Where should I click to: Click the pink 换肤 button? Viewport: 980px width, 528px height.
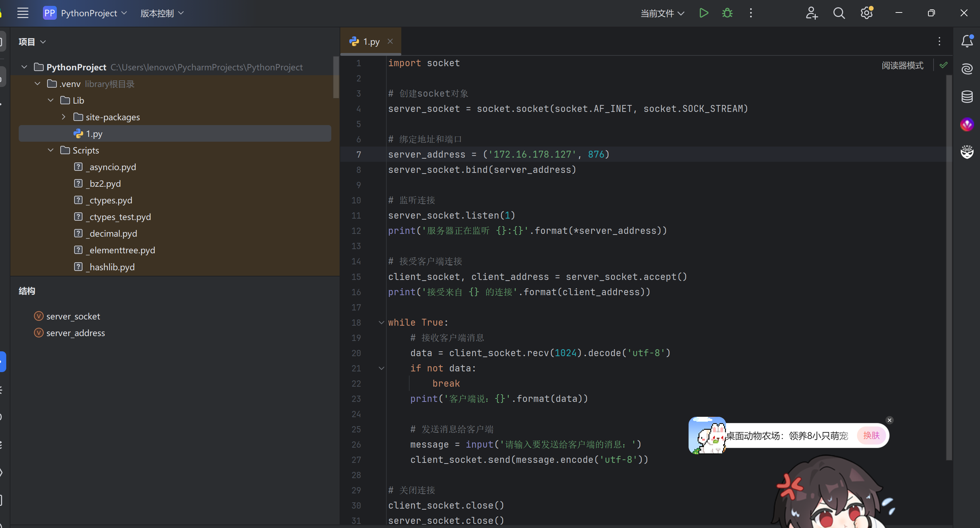click(x=871, y=435)
